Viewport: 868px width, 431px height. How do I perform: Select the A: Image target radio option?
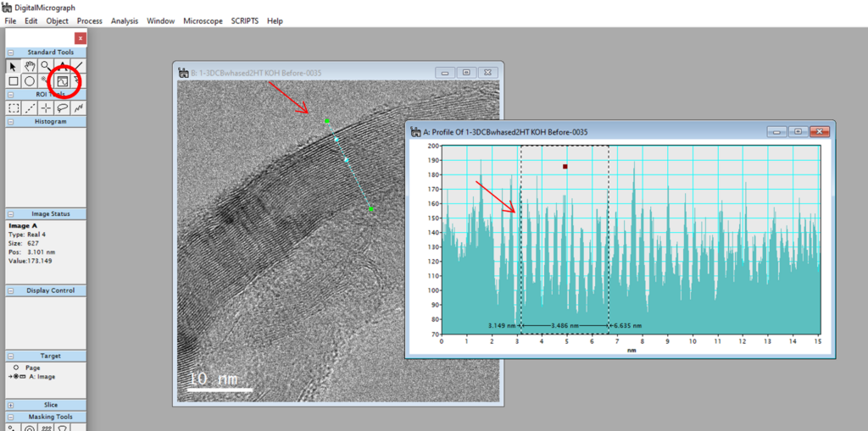click(x=16, y=376)
